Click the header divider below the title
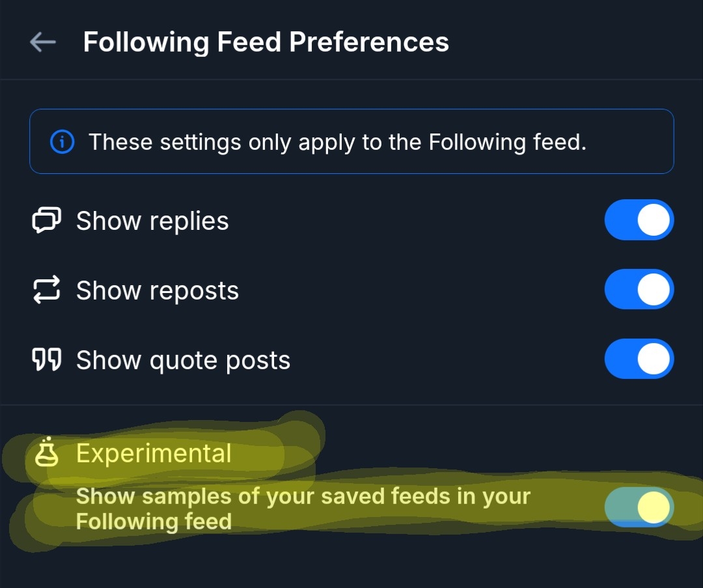 [351, 79]
